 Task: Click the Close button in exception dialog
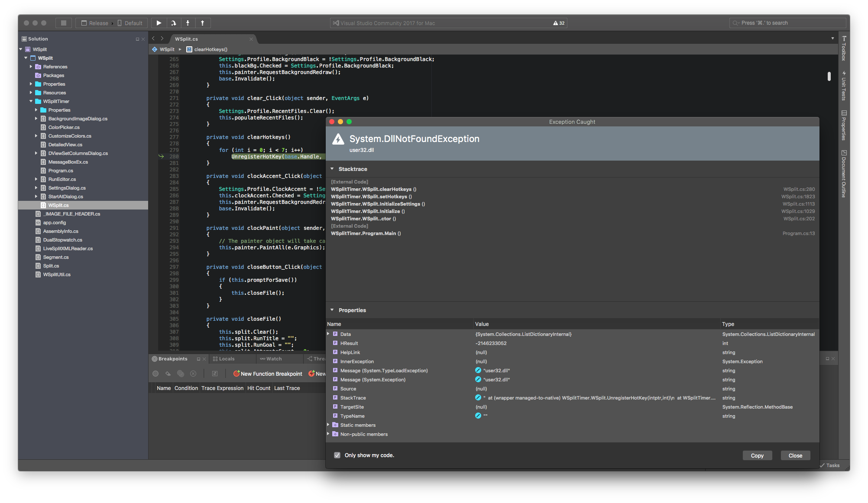coord(795,455)
